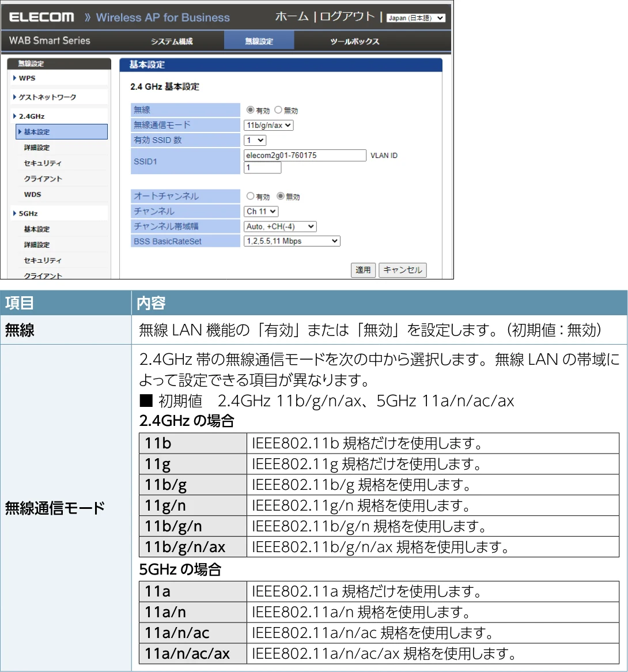Open the ツールボックス tab
The width and height of the screenshot is (628, 672).
pyautogui.click(x=355, y=41)
